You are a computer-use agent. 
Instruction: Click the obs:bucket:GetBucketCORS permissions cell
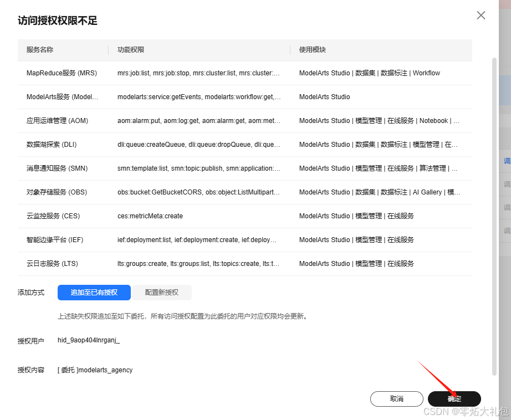[x=198, y=192]
